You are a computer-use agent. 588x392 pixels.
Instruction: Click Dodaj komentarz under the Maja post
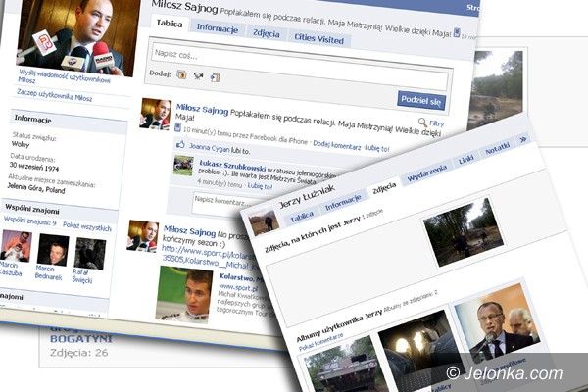pyautogui.click(x=336, y=145)
